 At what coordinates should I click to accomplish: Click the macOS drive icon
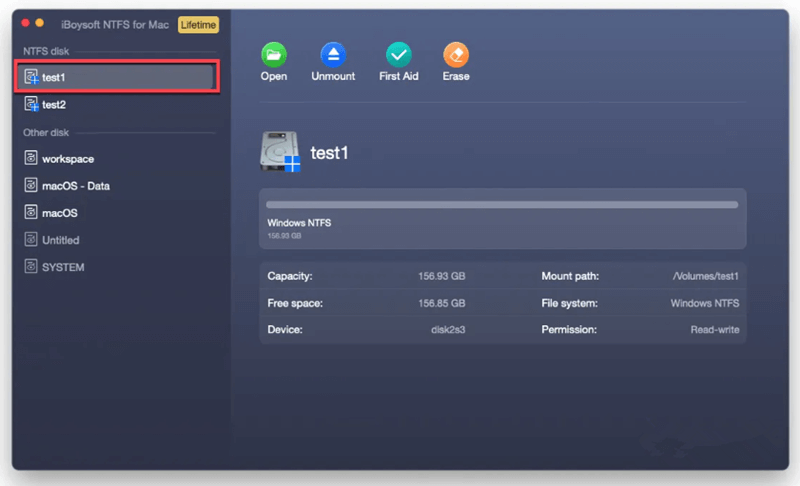31,212
